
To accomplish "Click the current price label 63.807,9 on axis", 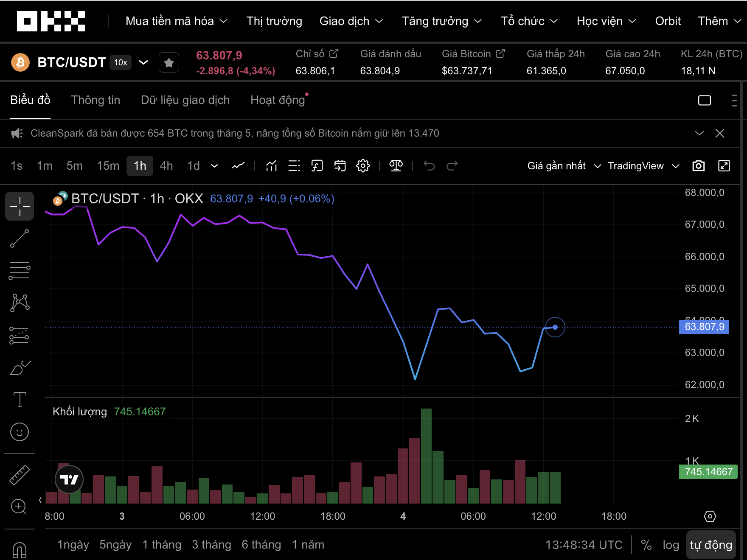I will [704, 327].
